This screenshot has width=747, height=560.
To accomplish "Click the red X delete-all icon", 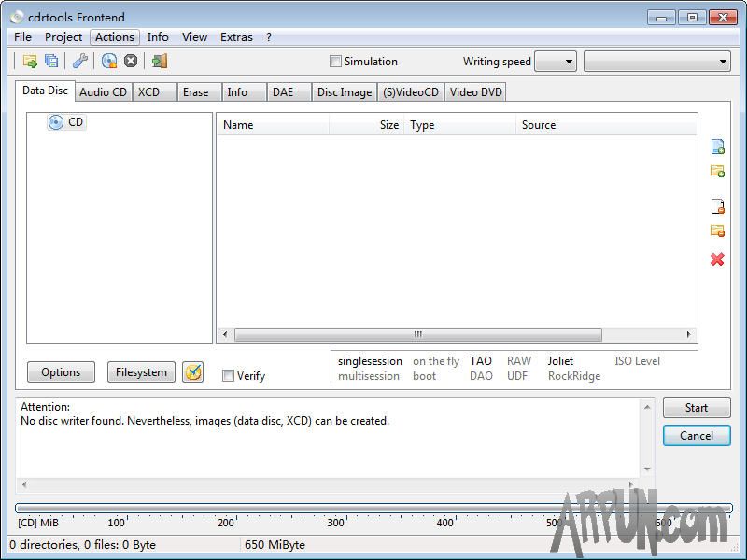I will coord(717,259).
